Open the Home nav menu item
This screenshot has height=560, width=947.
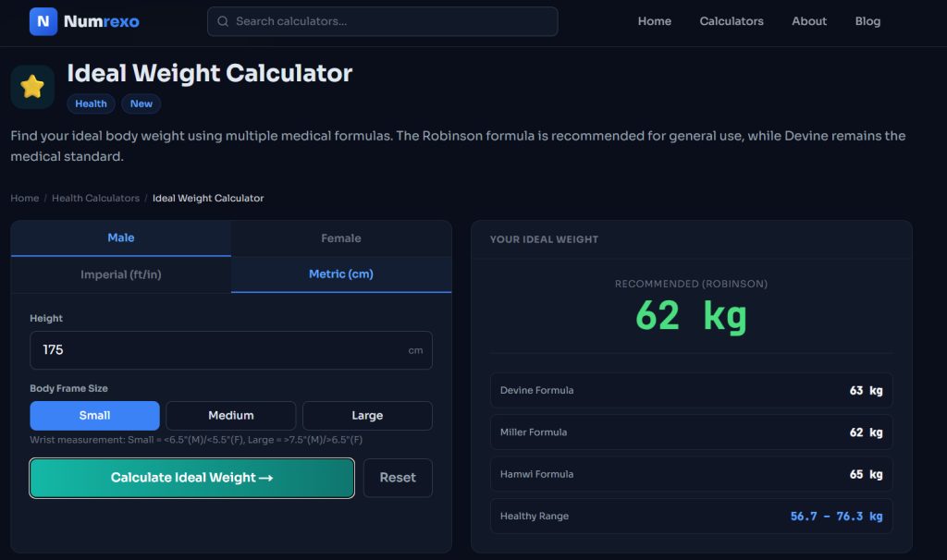(655, 21)
